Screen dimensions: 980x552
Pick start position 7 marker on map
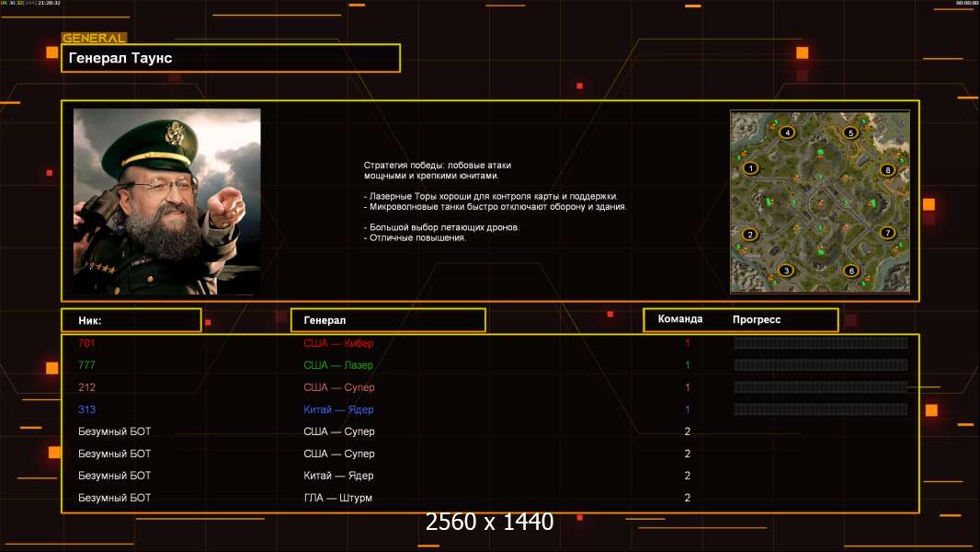coord(887,233)
